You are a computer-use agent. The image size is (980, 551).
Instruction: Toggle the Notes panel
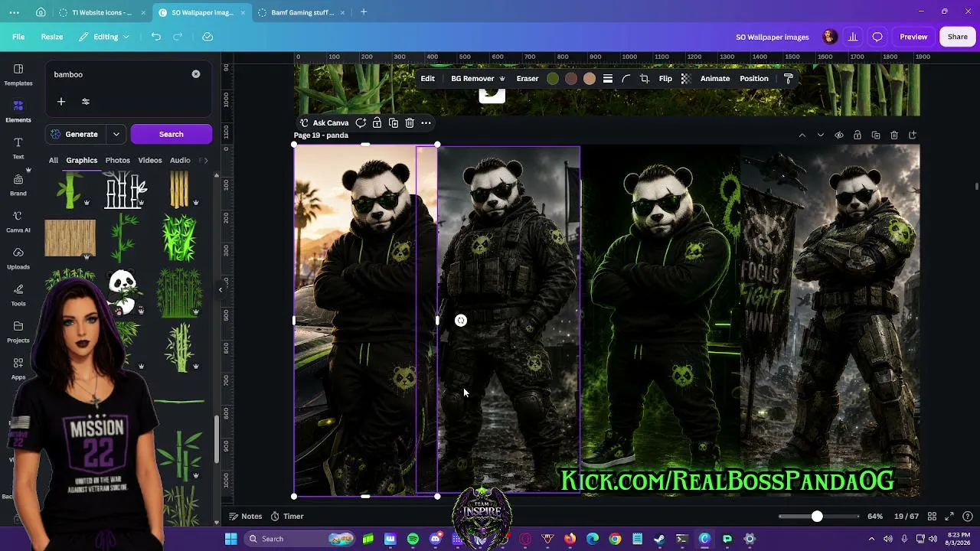point(246,517)
